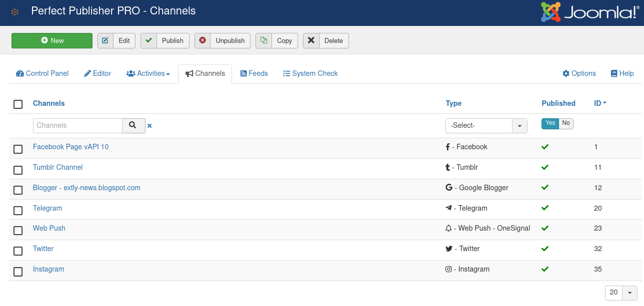
Task: Click the duplicate icon on Copy button
Action: (263, 41)
